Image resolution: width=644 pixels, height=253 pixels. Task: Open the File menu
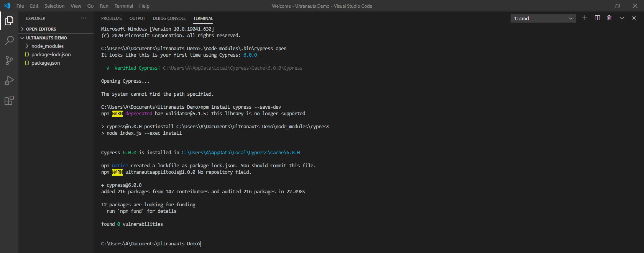20,6
